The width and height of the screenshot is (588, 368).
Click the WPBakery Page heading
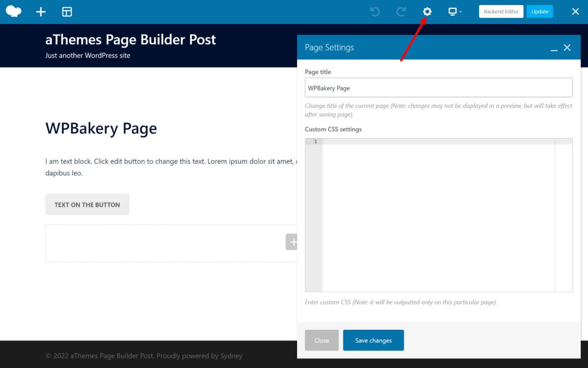(x=101, y=129)
